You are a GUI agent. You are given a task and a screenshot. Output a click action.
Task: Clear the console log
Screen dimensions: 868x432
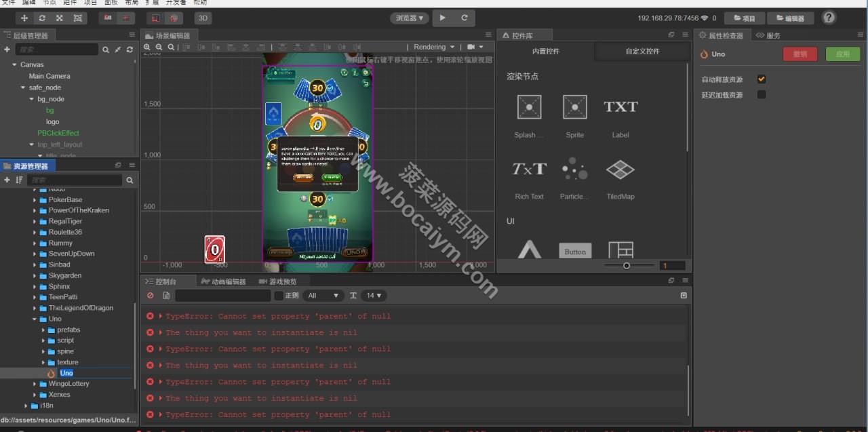pyautogui.click(x=151, y=296)
